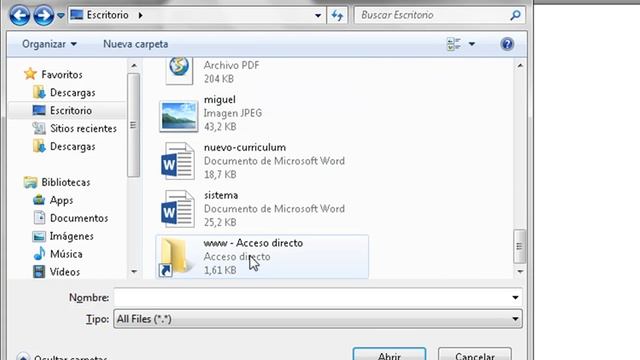Click navigation pane scrollbar up arrow
640x360 pixels.
(x=134, y=65)
